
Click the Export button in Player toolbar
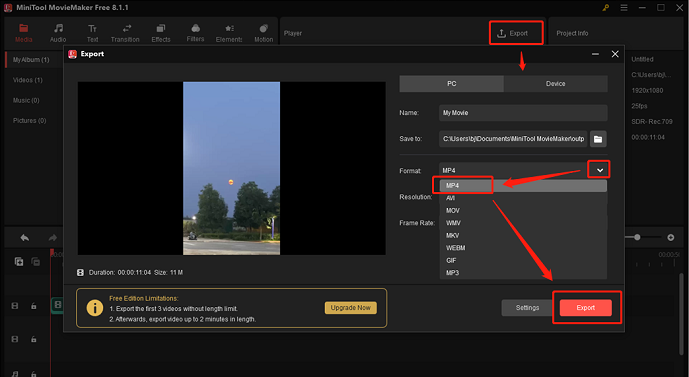tap(512, 33)
